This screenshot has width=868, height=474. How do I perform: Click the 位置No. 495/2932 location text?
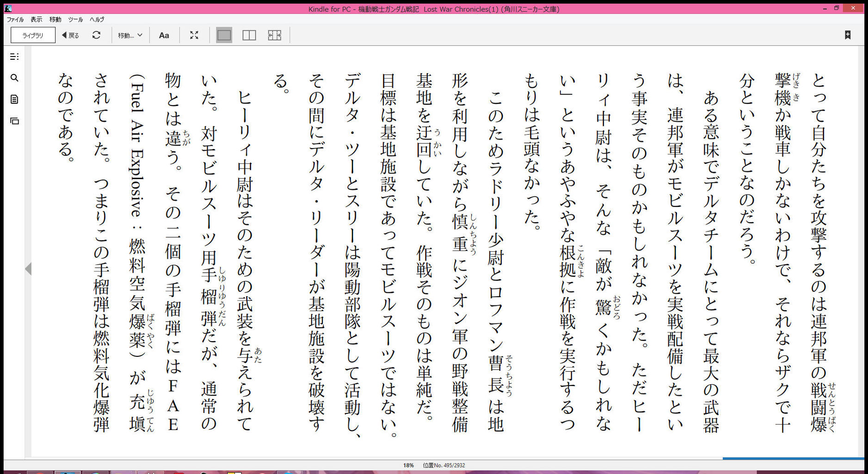444,465
